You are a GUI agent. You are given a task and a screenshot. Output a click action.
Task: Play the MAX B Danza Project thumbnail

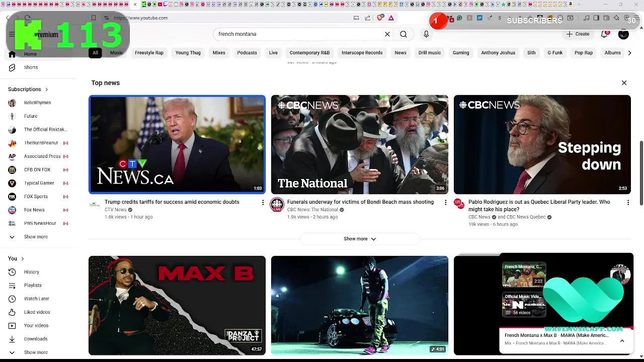pyautogui.click(x=177, y=305)
